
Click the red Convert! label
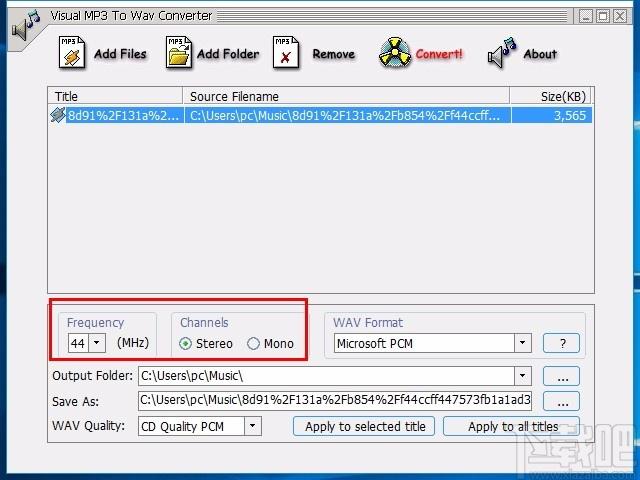click(x=439, y=54)
